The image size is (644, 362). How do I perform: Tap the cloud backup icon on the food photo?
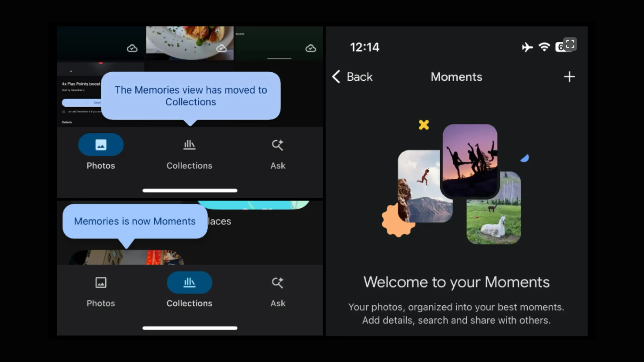[221, 48]
